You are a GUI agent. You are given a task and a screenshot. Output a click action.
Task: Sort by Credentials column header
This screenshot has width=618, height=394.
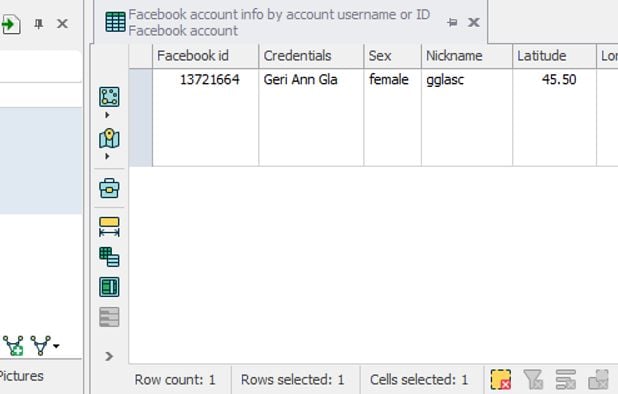[311, 56]
